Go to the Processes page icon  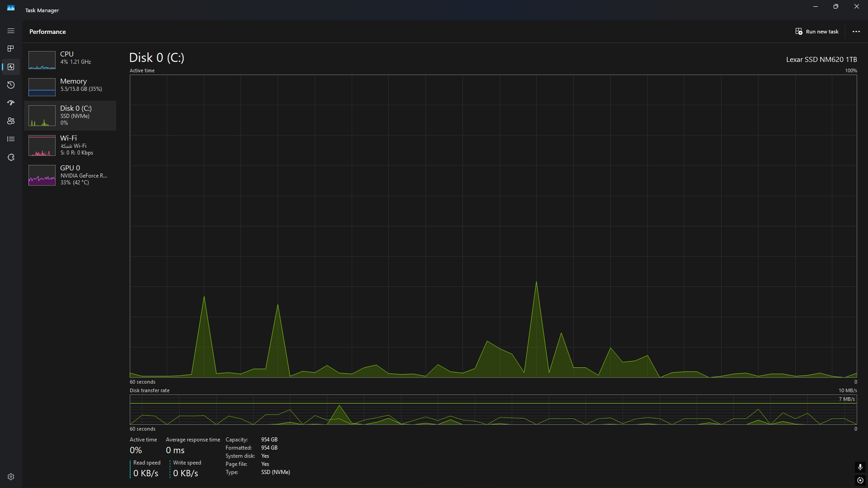click(11, 48)
